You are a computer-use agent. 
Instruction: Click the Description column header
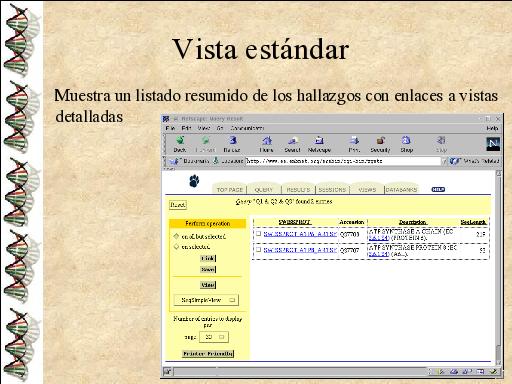click(413, 222)
